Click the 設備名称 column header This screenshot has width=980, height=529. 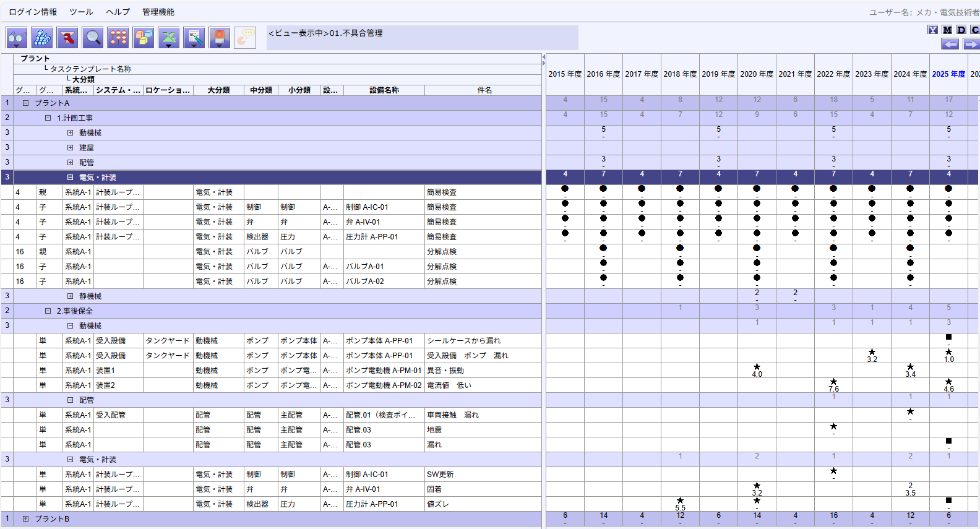384,90
